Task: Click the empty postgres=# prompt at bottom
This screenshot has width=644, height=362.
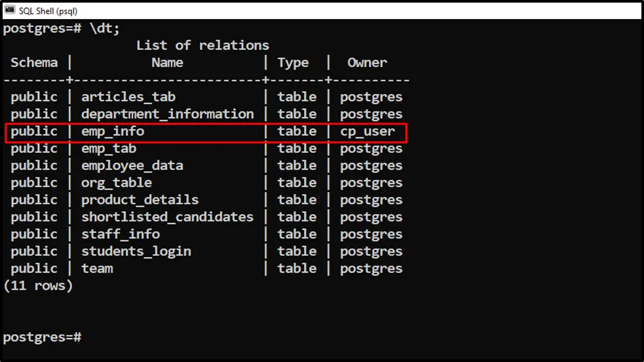Action: 42,337
